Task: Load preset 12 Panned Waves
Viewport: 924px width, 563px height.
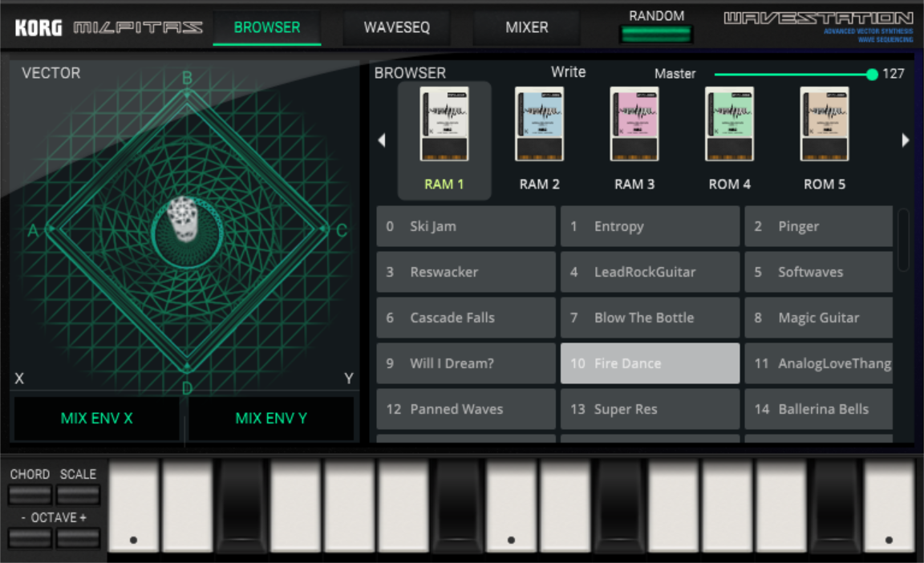Action: (466, 409)
